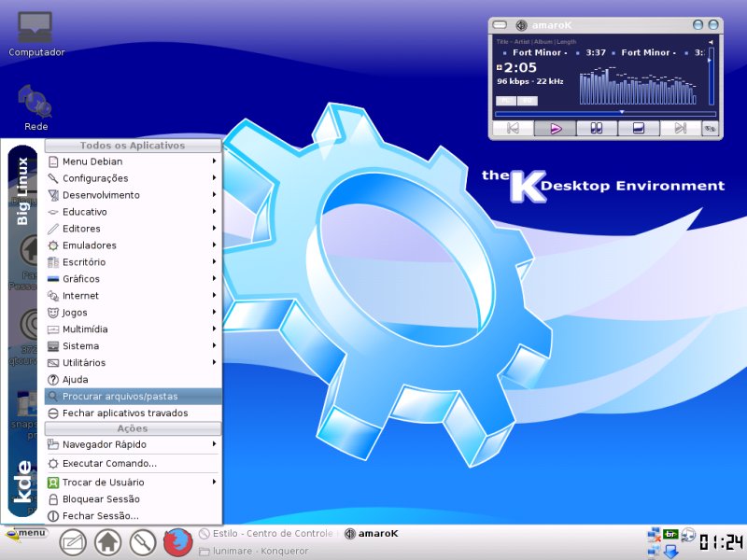Click the Ajuda help icon
747x560 pixels.
pyautogui.click(x=53, y=380)
